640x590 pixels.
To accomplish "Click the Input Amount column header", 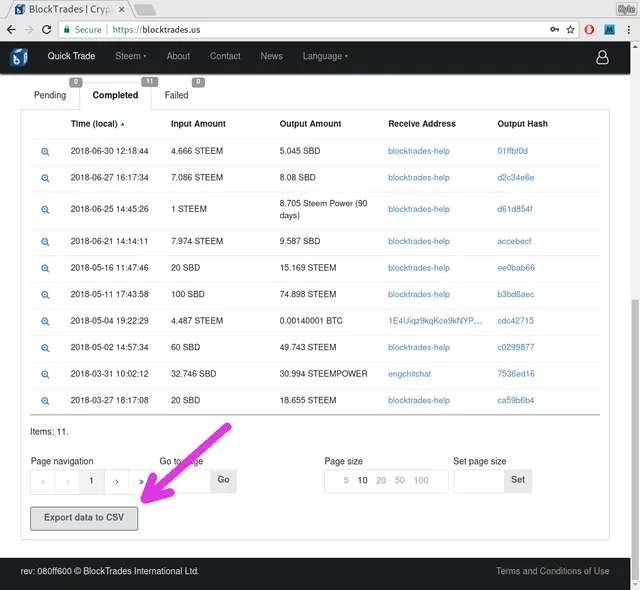I will click(x=198, y=124).
